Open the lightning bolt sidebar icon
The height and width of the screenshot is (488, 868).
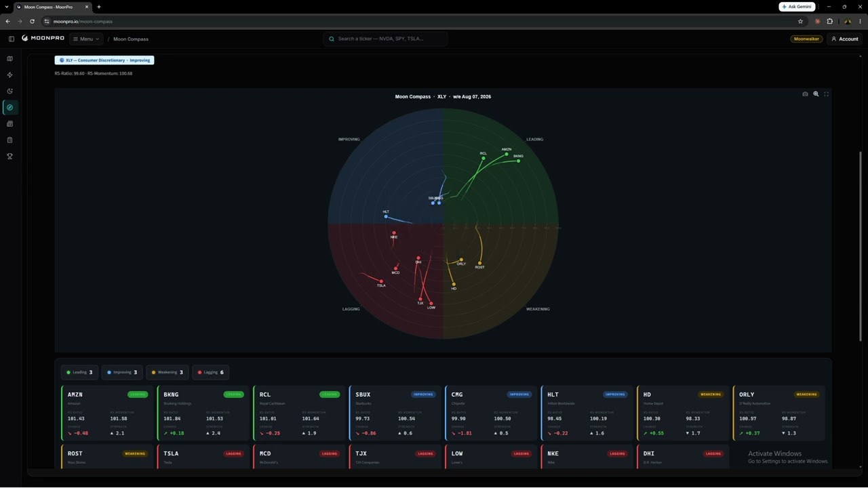point(9,75)
